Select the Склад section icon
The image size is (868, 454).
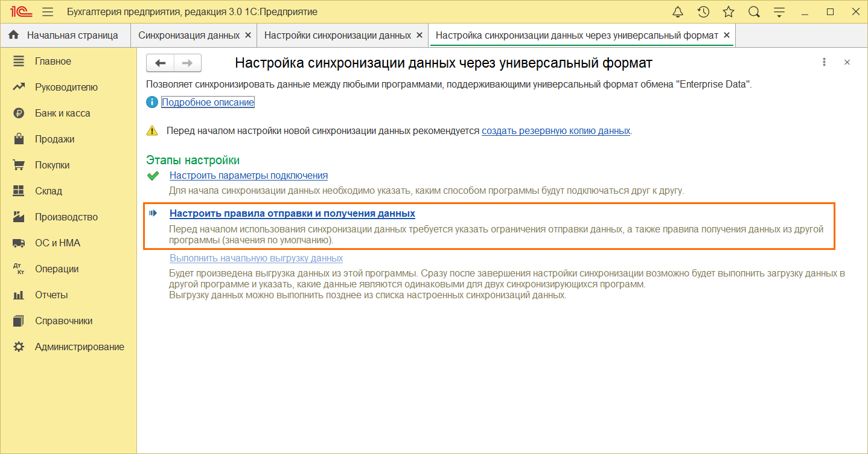tap(19, 190)
